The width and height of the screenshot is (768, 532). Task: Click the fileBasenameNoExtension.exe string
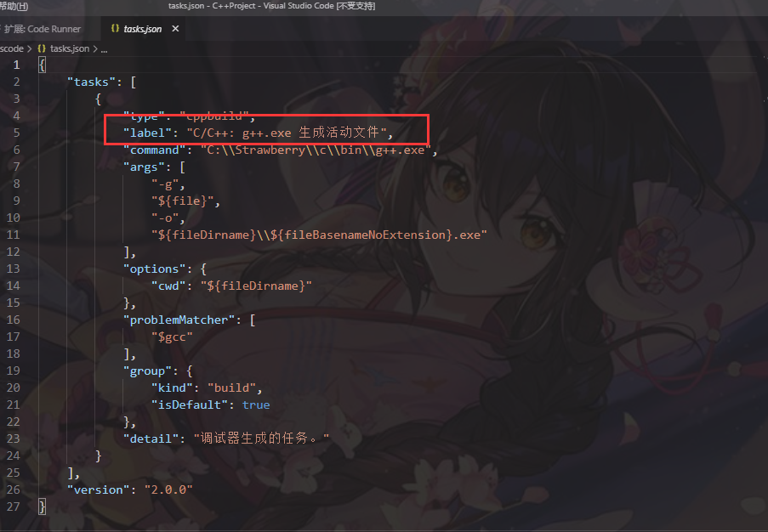(319, 235)
